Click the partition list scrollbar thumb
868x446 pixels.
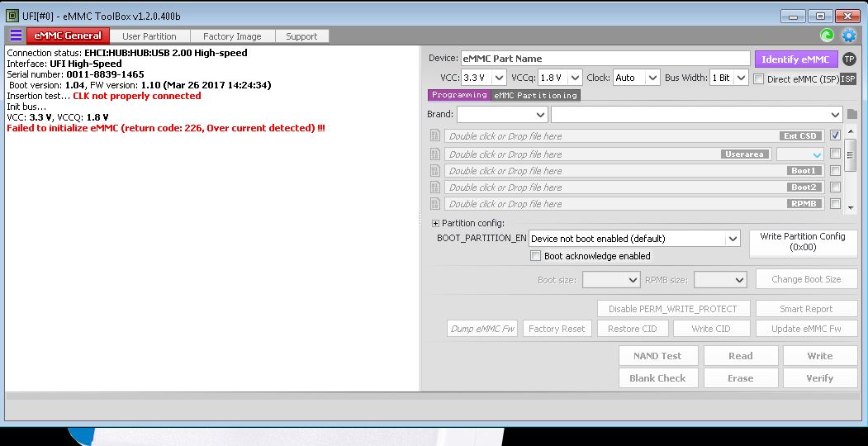click(x=851, y=155)
